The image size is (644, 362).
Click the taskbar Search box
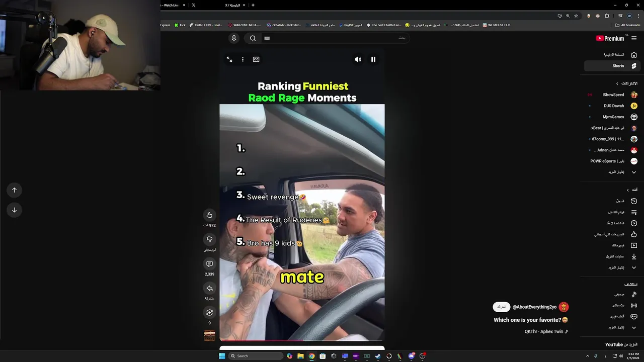click(x=256, y=356)
